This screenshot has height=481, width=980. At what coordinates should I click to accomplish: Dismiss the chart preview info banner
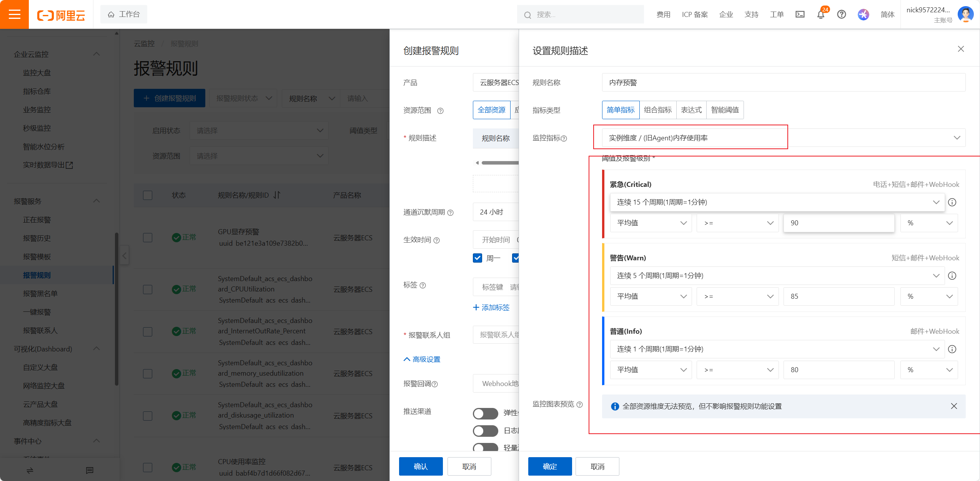pyautogui.click(x=954, y=406)
